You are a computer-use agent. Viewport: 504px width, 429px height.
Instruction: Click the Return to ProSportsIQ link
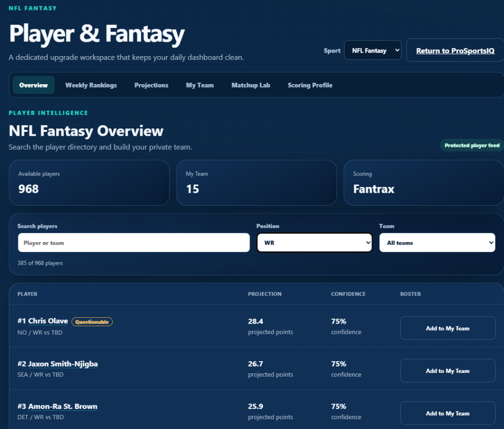coord(455,51)
